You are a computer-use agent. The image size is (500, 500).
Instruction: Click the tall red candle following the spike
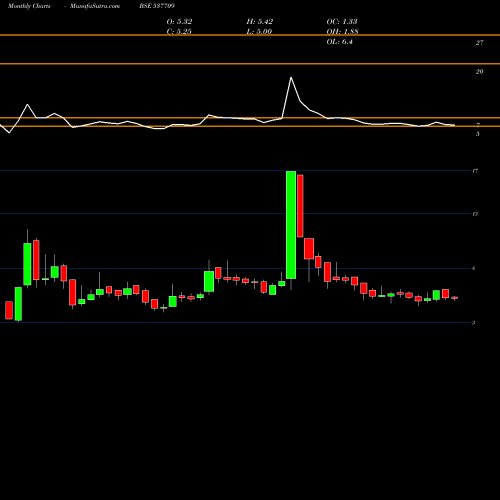[300, 206]
